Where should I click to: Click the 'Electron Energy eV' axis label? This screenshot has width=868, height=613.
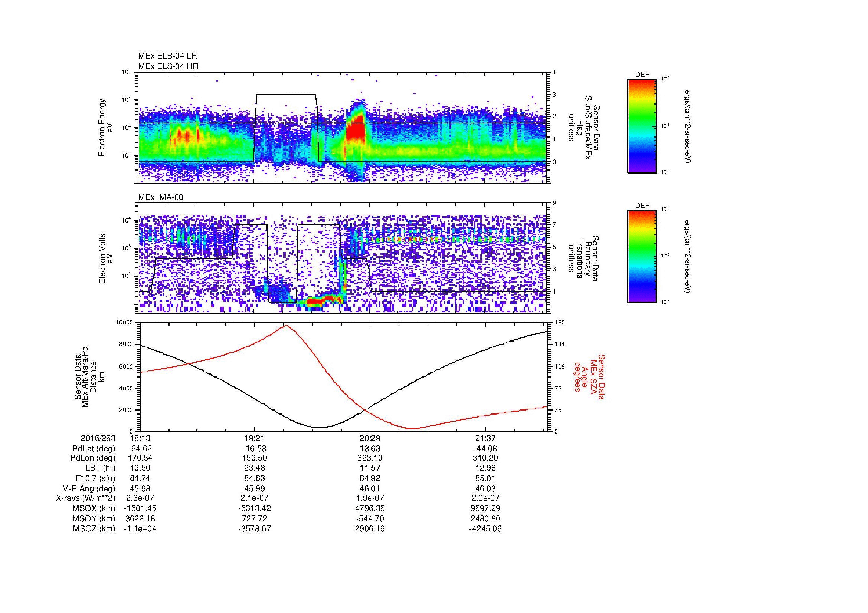click(x=106, y=128)
